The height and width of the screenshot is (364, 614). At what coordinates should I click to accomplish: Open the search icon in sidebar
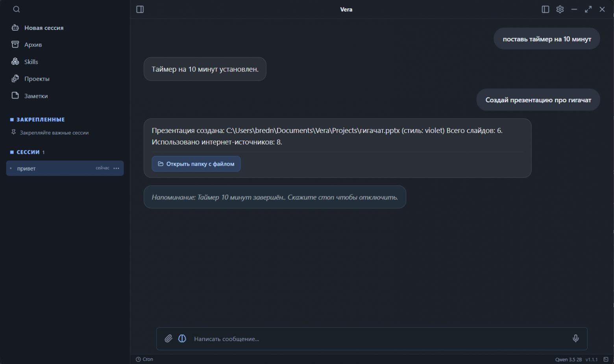click(x=16, y=9)
